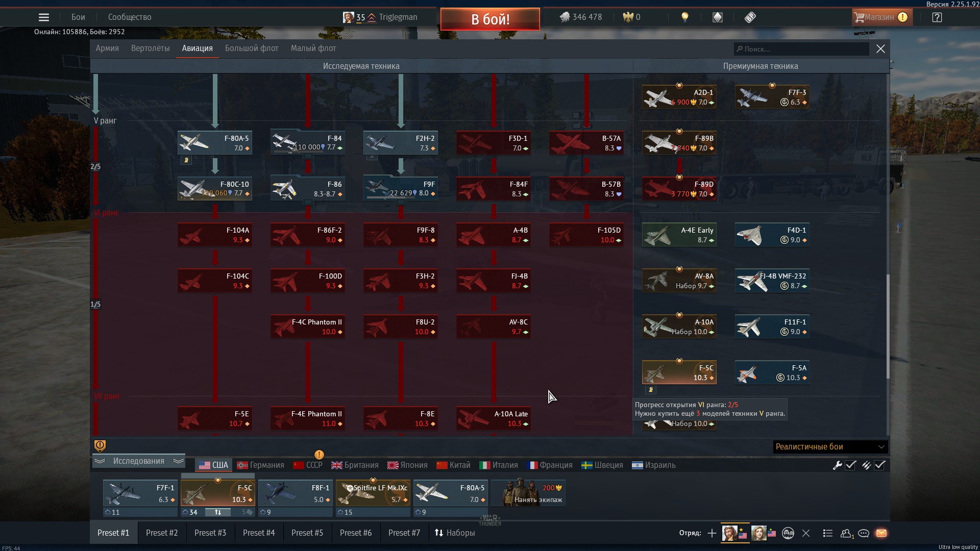Click the crew swap arrows under F-5C slot
Image resolution: width=980 pixels, height=551 pixels.
[x=218, y=512]
